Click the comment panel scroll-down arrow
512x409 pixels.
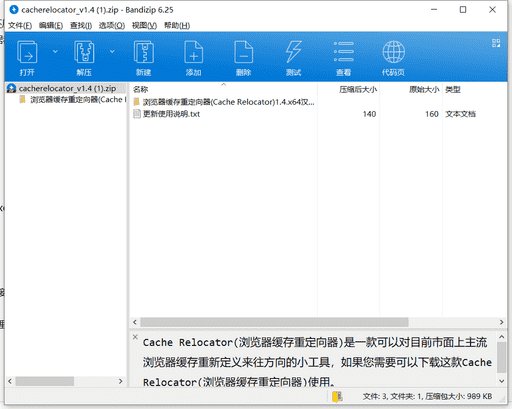pos(502,381)
